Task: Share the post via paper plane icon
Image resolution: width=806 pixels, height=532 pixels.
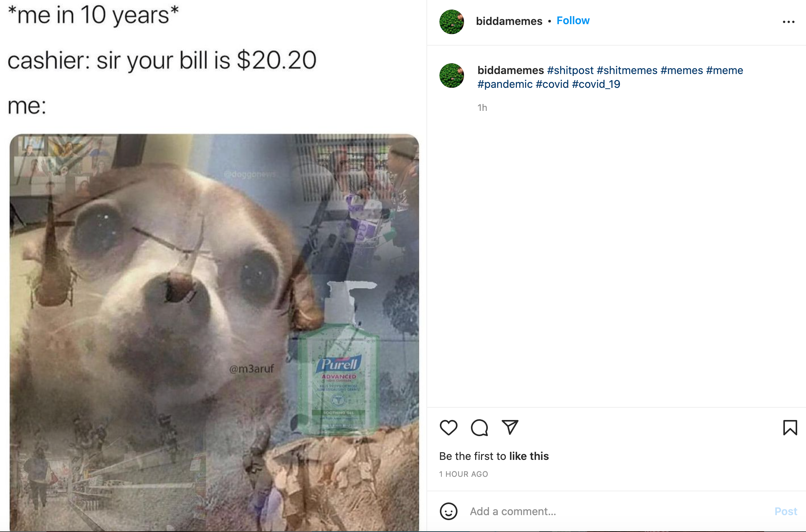Action: tap(510, 427)
